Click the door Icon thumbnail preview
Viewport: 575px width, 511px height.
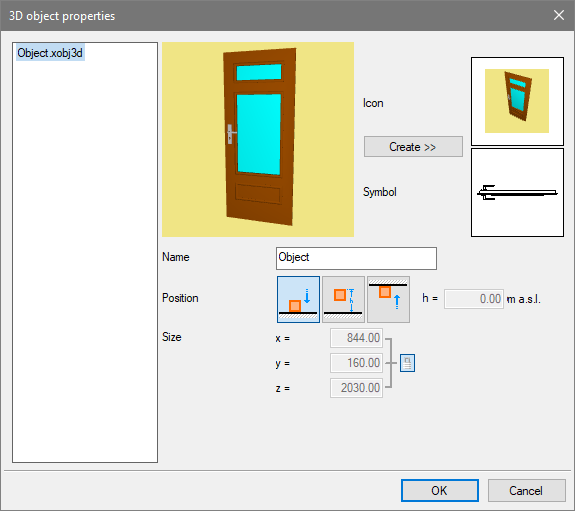click(517, 101)
